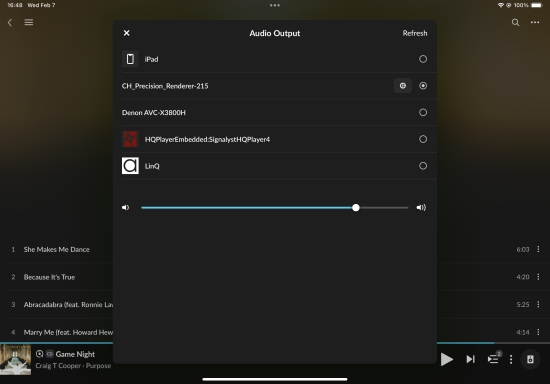The width and height of the screenshot is (550, 384).
Task: Refresh the audio output list
Action: tap(415, 33)
